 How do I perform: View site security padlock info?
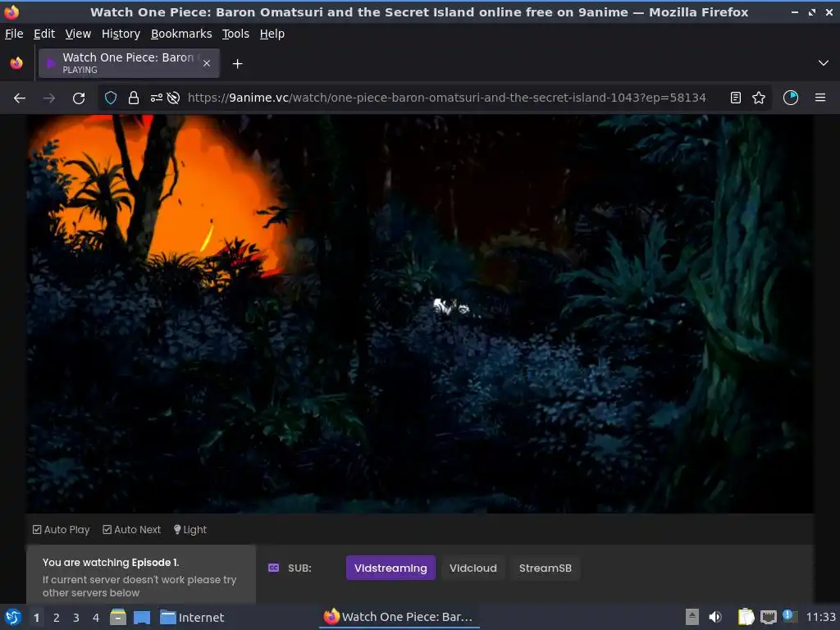[x=134, y=98]
